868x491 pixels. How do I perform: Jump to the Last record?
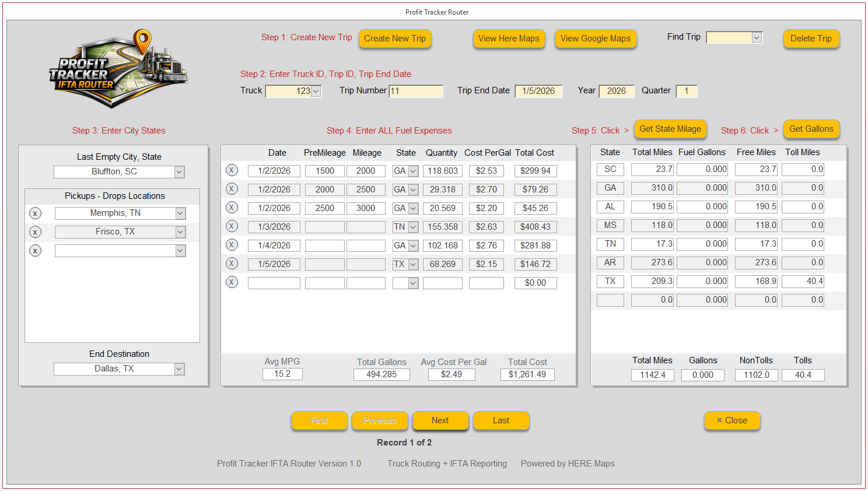click(x=501, y=420)
